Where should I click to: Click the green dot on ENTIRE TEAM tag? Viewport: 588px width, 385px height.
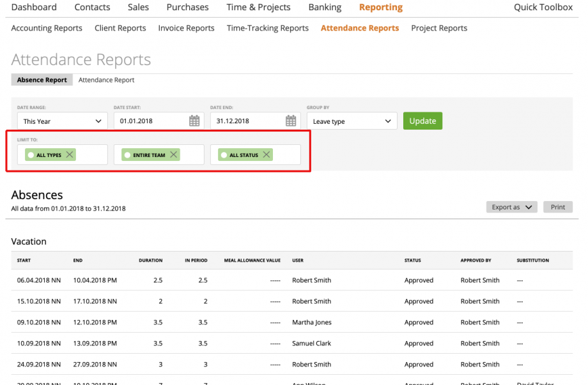coord(127,155)
